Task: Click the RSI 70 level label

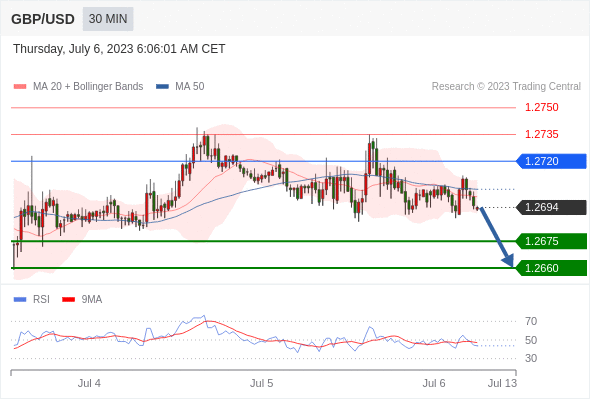Action: coord(531,321)
